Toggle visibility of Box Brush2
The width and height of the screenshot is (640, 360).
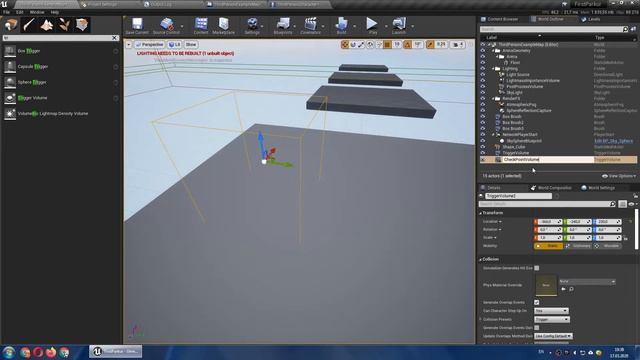click(x=483, y=122)
